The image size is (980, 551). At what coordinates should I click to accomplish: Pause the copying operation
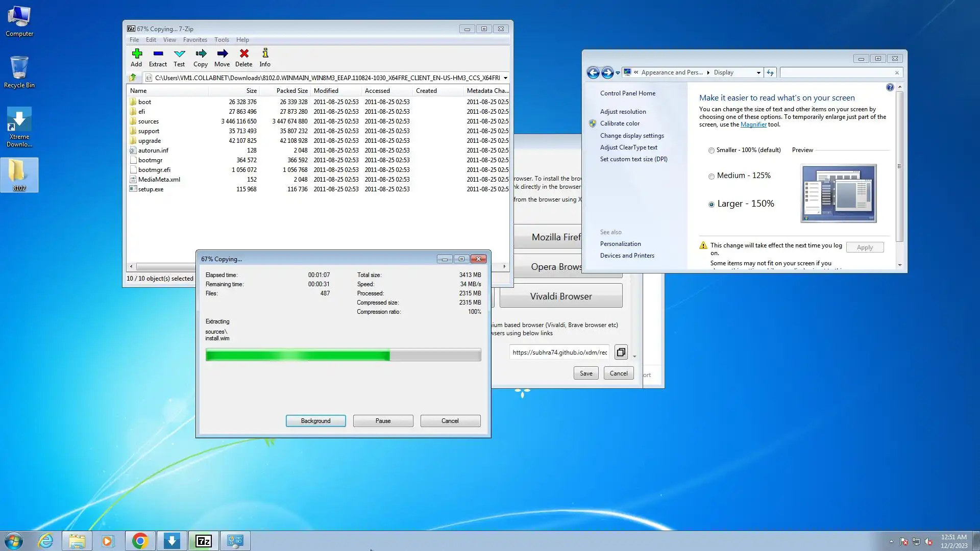pos(383,421)
